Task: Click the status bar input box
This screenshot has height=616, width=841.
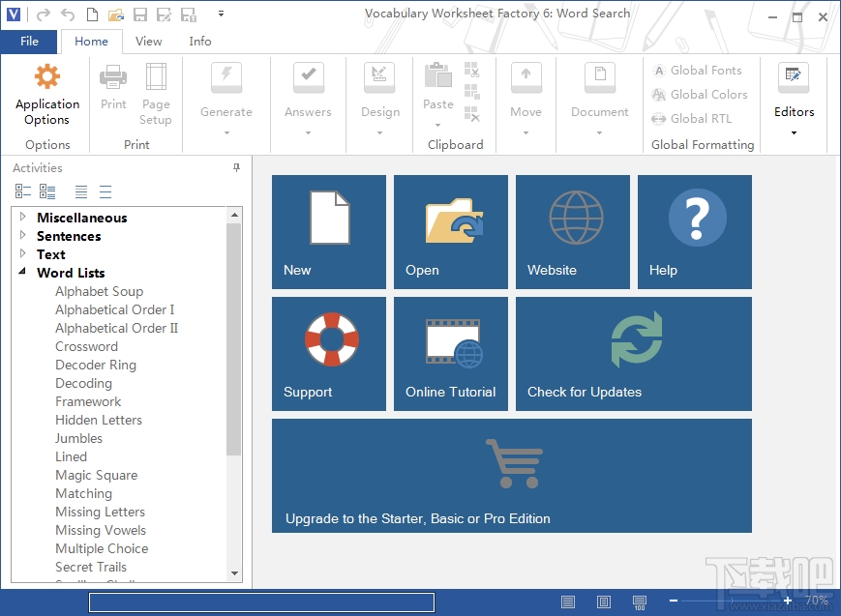Action: tap(261, 602)
